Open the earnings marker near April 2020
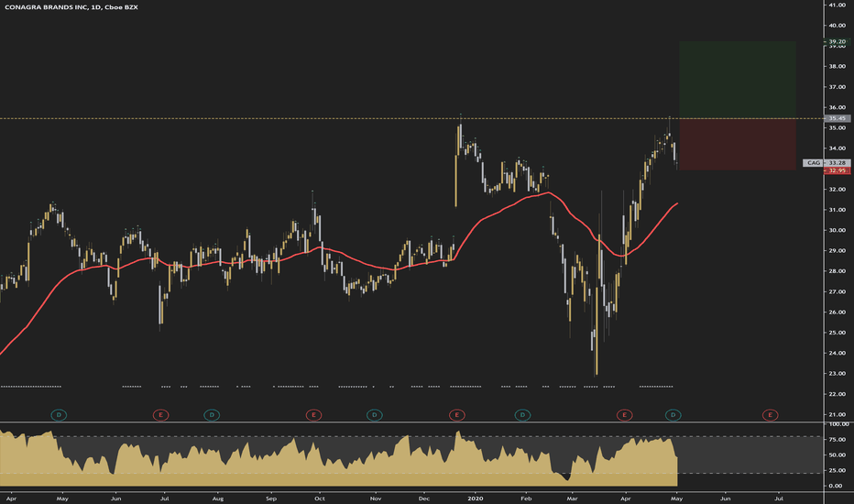The height and width of the screenshot is (504, 854). (624, 415)
